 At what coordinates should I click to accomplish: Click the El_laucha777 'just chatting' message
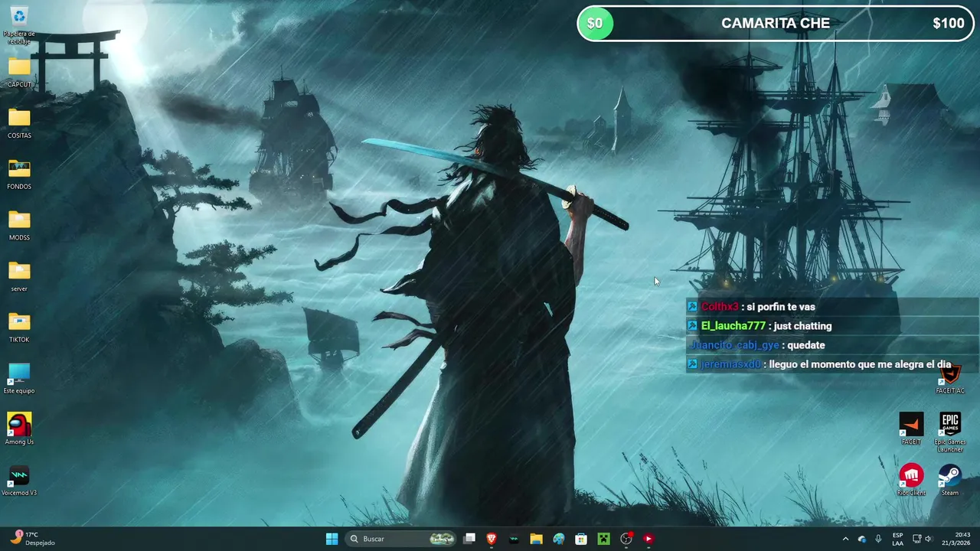[x=832, y=326]
